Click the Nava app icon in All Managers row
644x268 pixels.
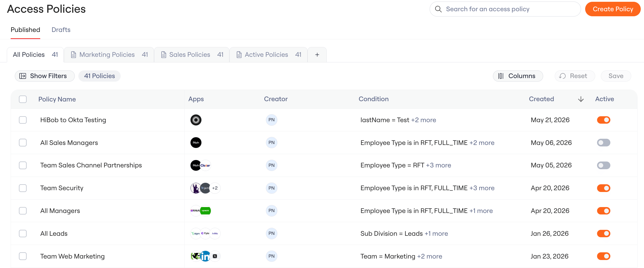coord(195,211)
